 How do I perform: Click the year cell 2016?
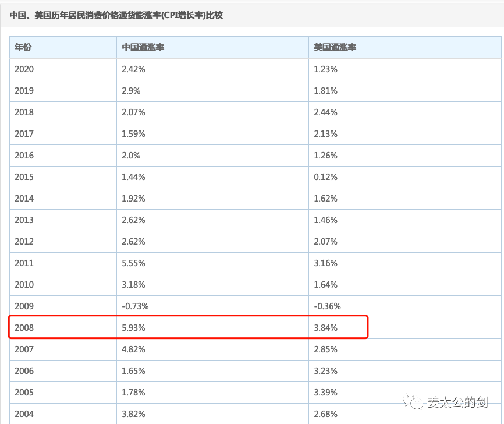(24, 156)
